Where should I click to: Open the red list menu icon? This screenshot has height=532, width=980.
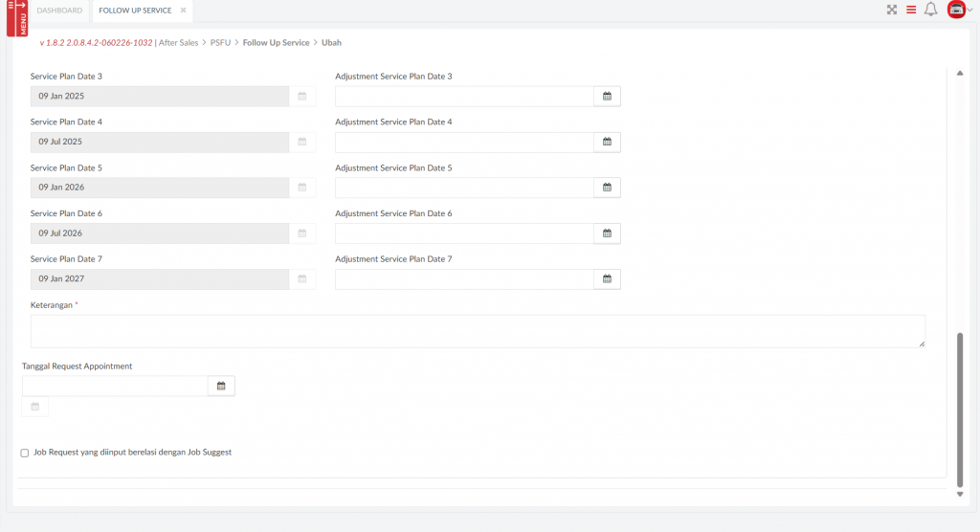click(x=911, y=10)
